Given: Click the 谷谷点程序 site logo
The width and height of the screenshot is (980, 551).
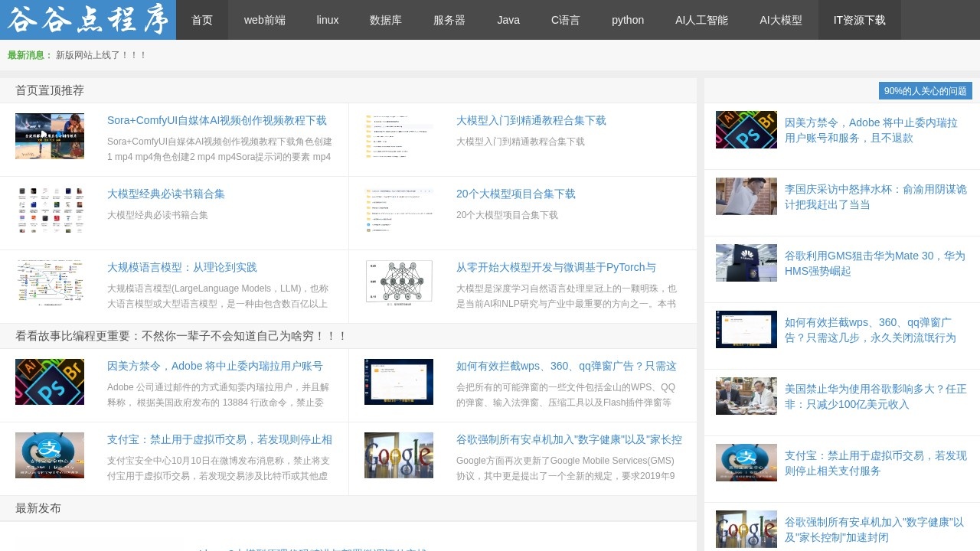Looking at the screenshot, I should click(x=88, y=20).
